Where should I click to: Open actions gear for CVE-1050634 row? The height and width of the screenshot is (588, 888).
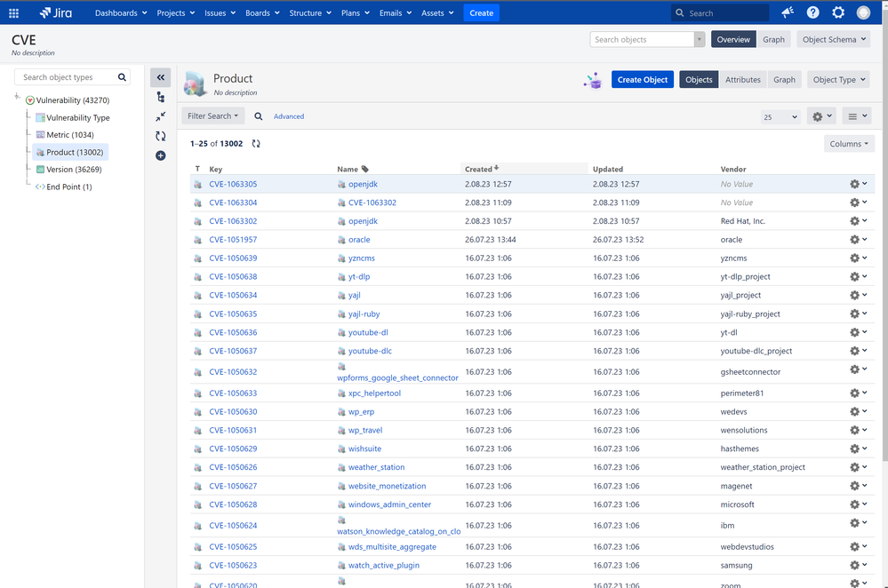858,295
